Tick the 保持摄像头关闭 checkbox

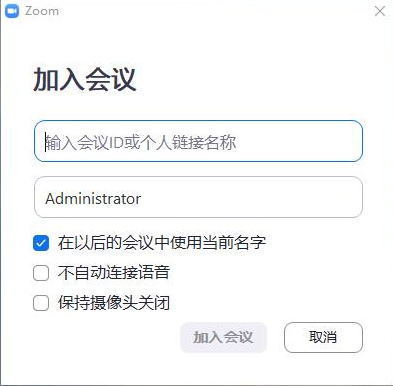pos(41,303)
